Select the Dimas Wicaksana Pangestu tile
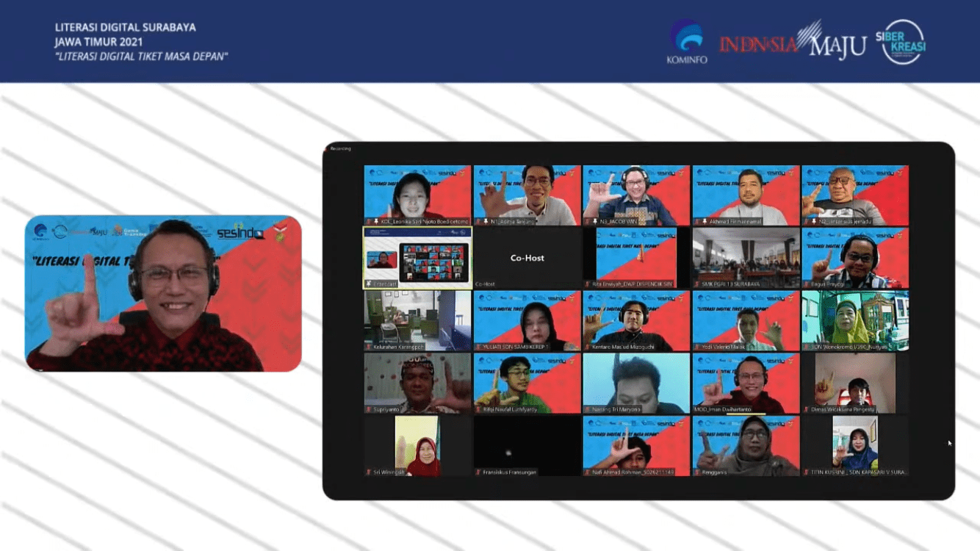 [854, 383]
